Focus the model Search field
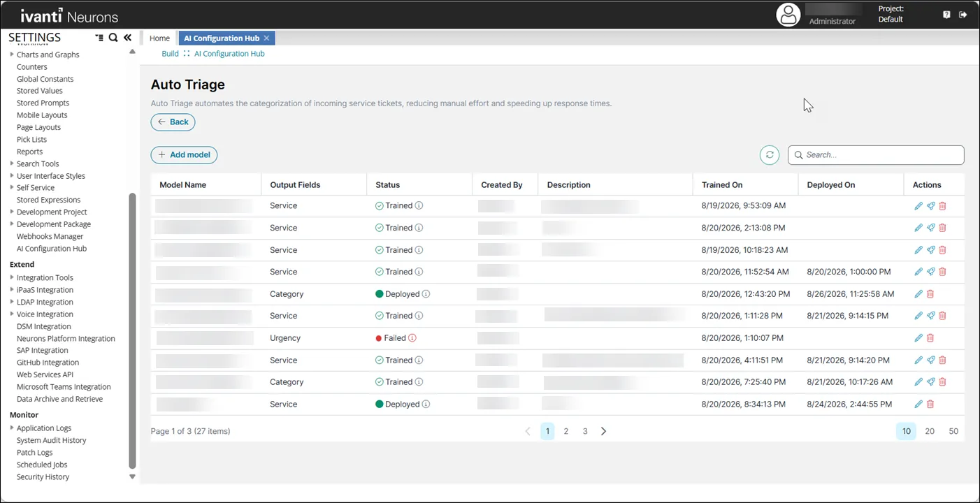Image resolution: width=980 pixels, height=503 pixels. pyautogui.click(x=876, y=155)
